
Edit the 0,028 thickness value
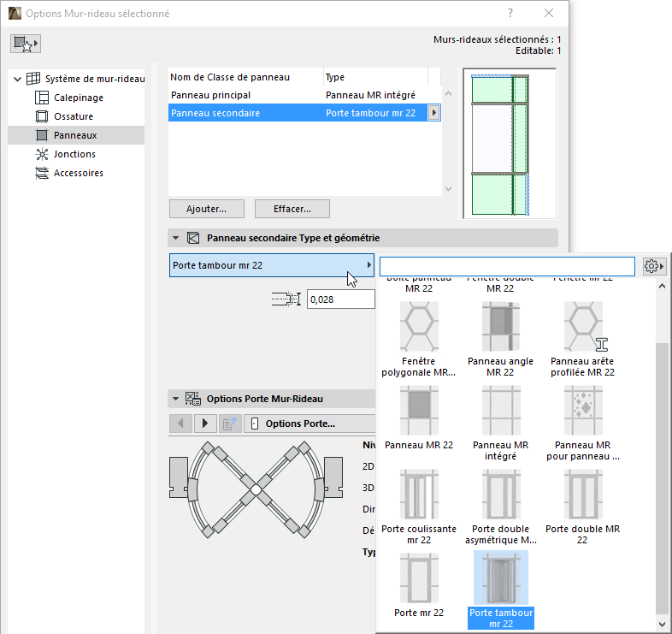(341, 299)
